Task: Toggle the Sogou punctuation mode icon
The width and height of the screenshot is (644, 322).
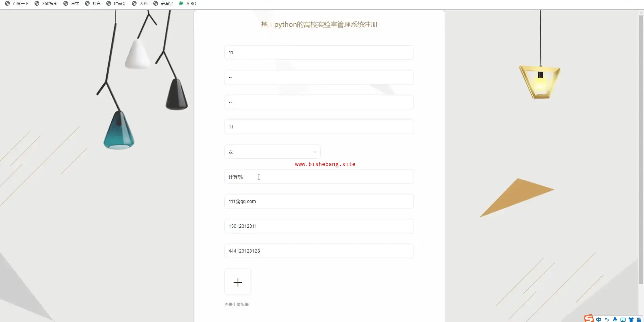Action: click(x=607, y=319)
